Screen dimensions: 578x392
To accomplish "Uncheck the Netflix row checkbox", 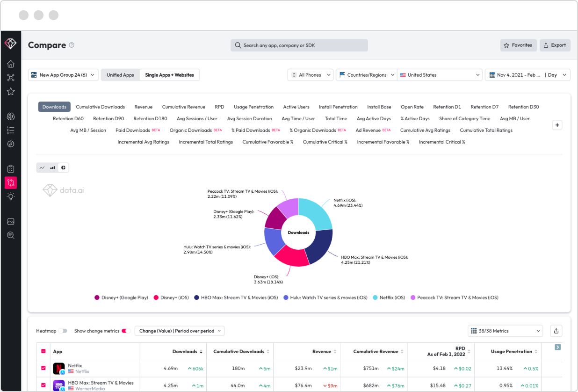I will pos(43,368).
